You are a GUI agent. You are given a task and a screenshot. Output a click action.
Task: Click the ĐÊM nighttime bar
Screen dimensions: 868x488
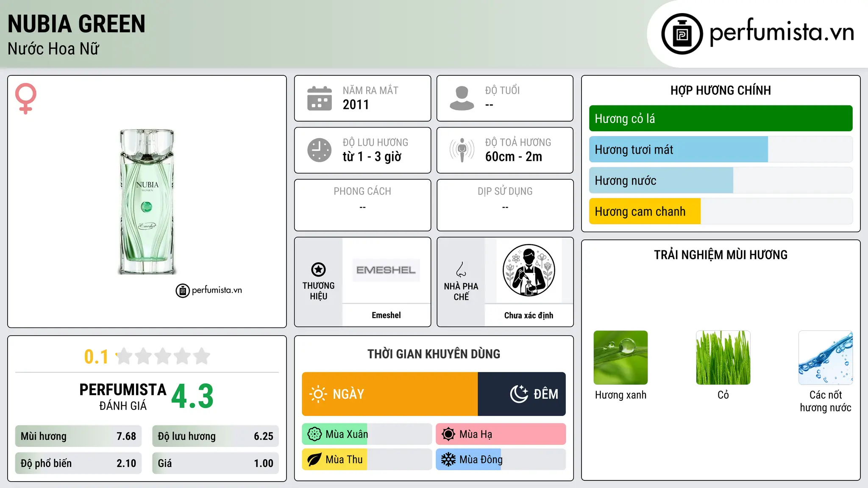522,394
